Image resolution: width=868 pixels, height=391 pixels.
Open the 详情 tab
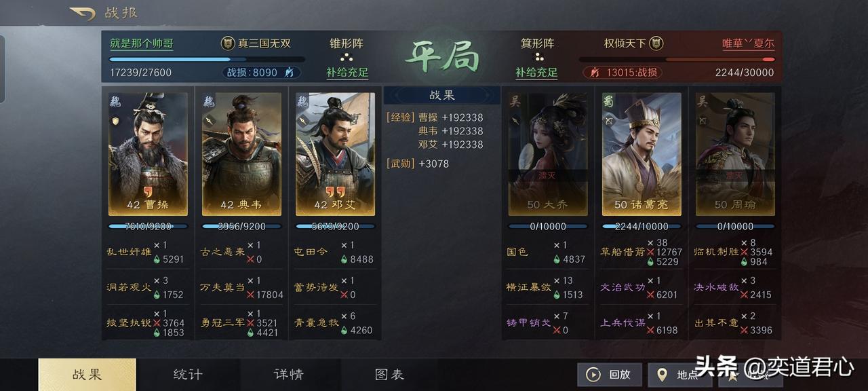[x=289, y=374]
